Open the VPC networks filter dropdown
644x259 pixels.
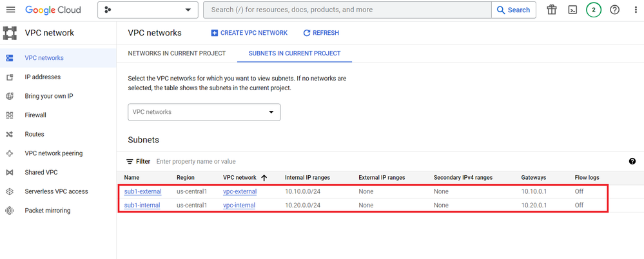(x=204, y=112)
